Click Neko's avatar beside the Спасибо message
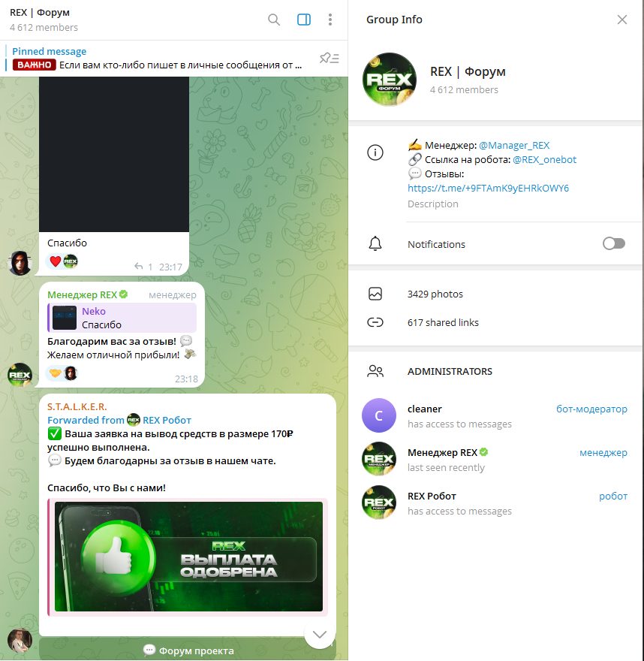This screenshot has width=644, height=661. (x=20, y=263)
